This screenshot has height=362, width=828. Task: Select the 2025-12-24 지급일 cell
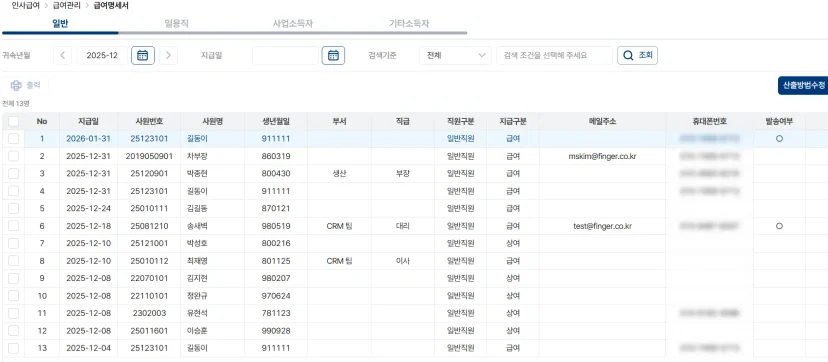(88, 208)
